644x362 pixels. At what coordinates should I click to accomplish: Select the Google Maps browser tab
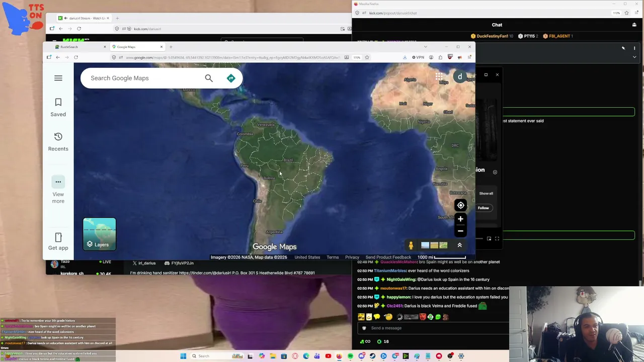point(137,47)
